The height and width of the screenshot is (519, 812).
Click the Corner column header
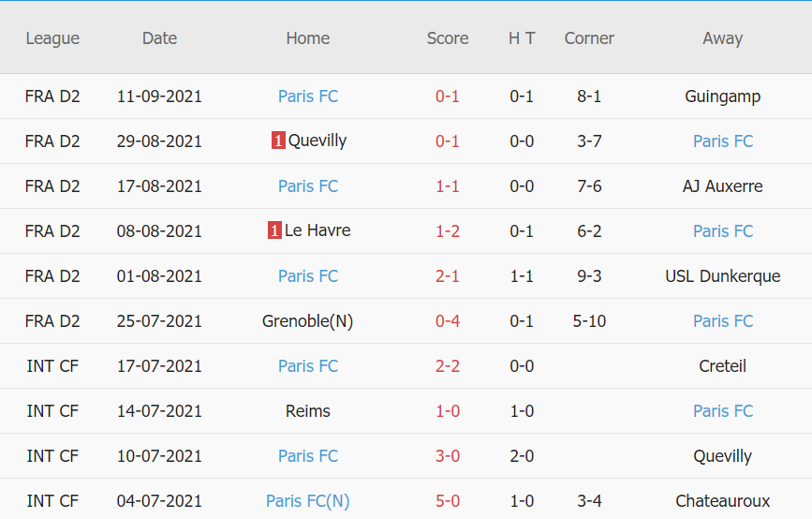(x=589, y=38)
